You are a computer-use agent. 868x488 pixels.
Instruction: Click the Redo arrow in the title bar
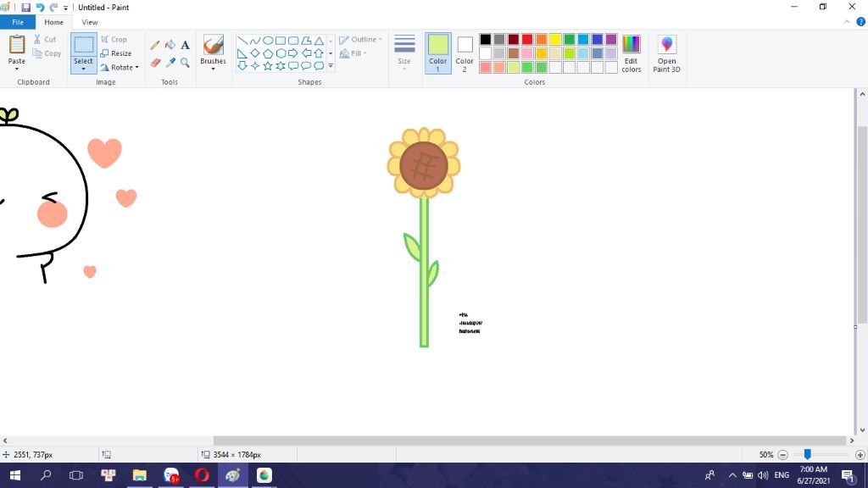53,7
